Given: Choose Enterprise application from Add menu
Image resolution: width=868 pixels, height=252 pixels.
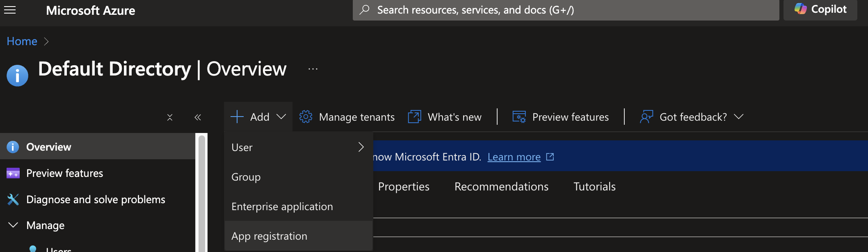Looking at the screenshot, I should click(299, 206).
